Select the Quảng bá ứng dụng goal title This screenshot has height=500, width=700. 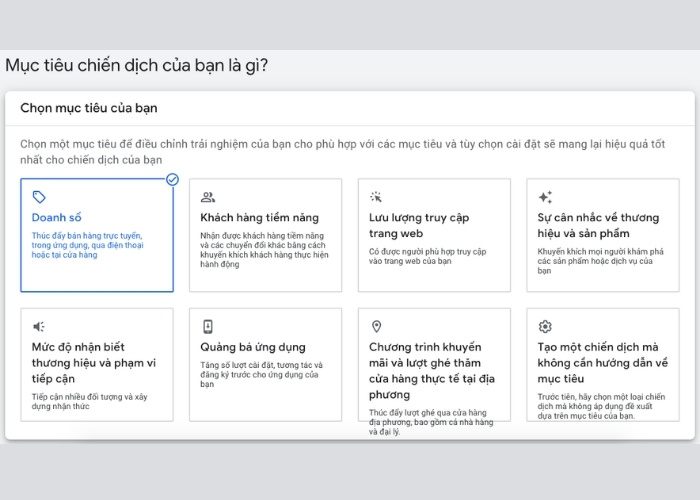[253, 347]
